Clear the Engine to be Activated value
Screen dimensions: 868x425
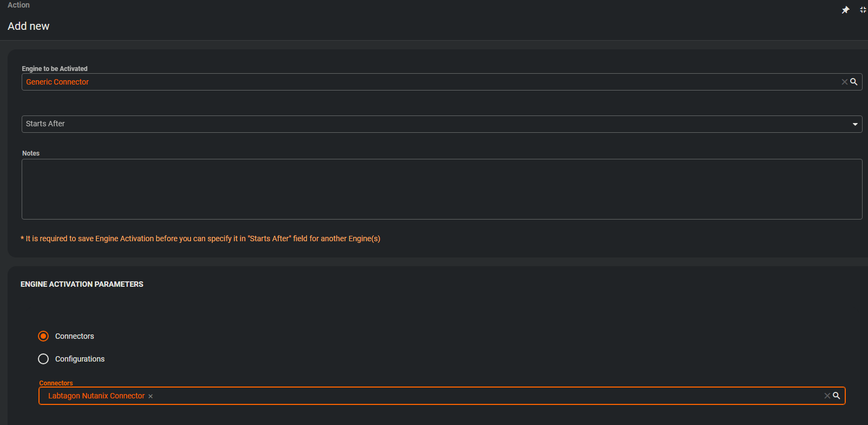844,82
